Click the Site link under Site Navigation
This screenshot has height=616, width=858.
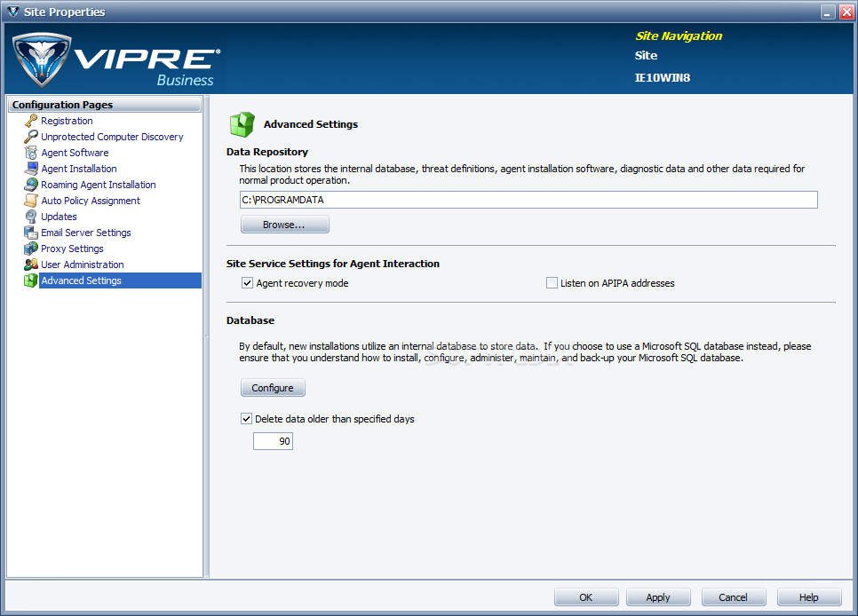tap(646, 55)
